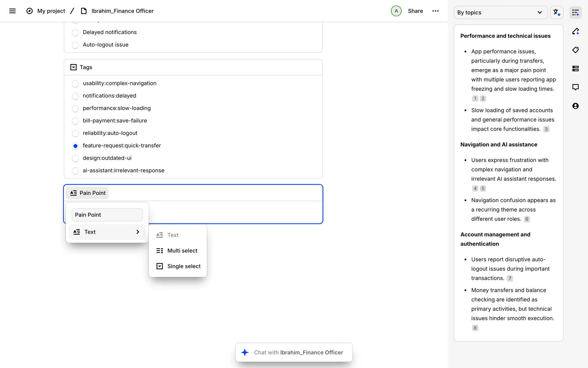This screenshot has height=368, width=588.
Task: Choose the usability:complex-navigation radio option
Action: (x=75, y=83)
